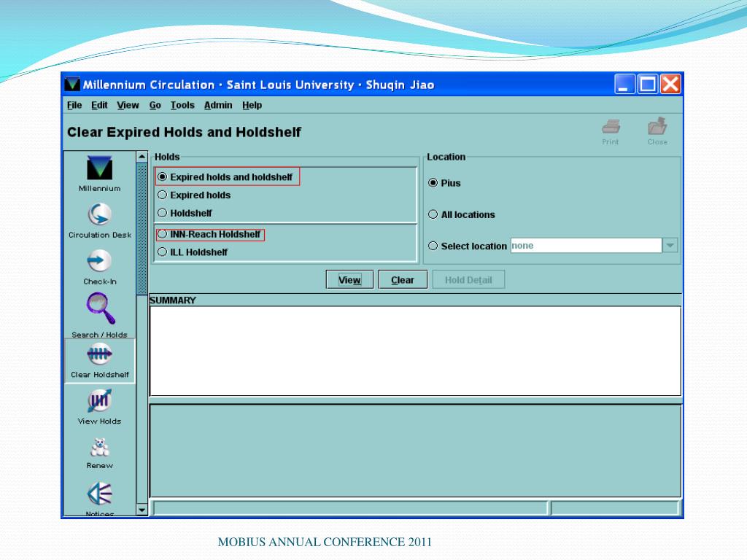The height and width of the screenshot is (560, 747).
Task: Maximize the Millennium Circulation window
Action: [648, 85]
